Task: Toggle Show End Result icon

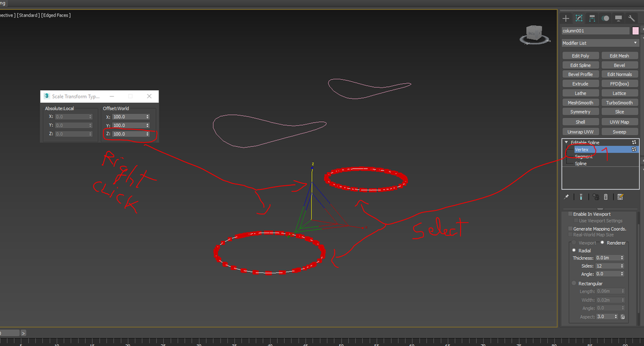Action: click(x=581, y=197)
